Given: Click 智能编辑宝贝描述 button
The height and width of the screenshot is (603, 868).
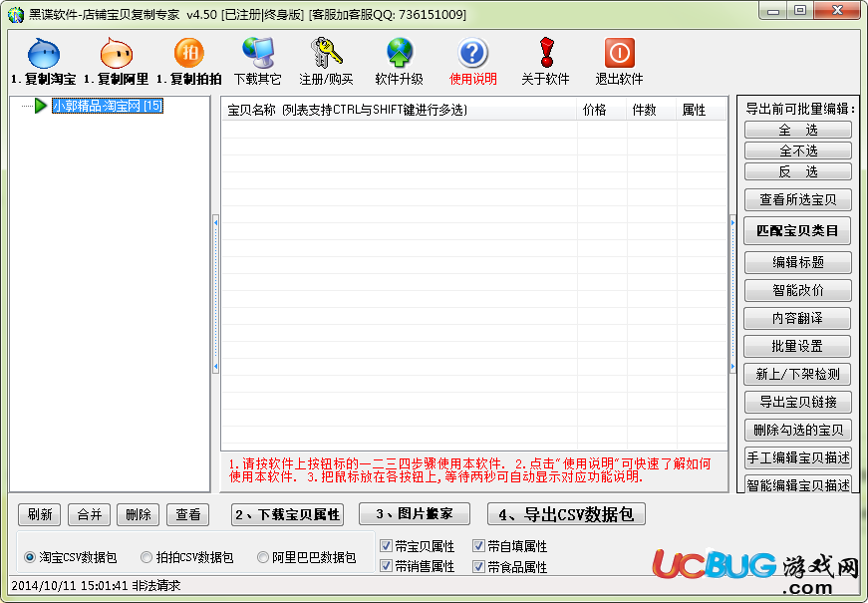Looking at the screenshot, I should pos(797,484).
